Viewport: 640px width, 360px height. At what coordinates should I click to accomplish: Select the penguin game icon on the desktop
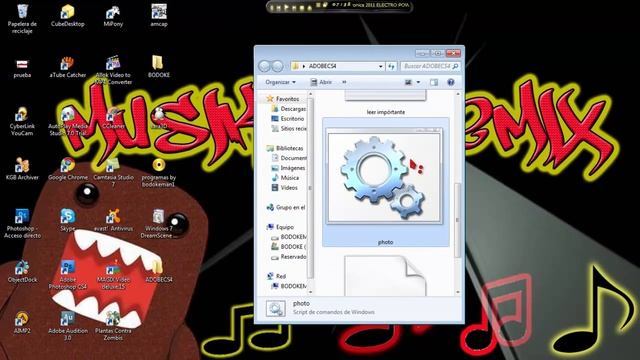[159, 118]
